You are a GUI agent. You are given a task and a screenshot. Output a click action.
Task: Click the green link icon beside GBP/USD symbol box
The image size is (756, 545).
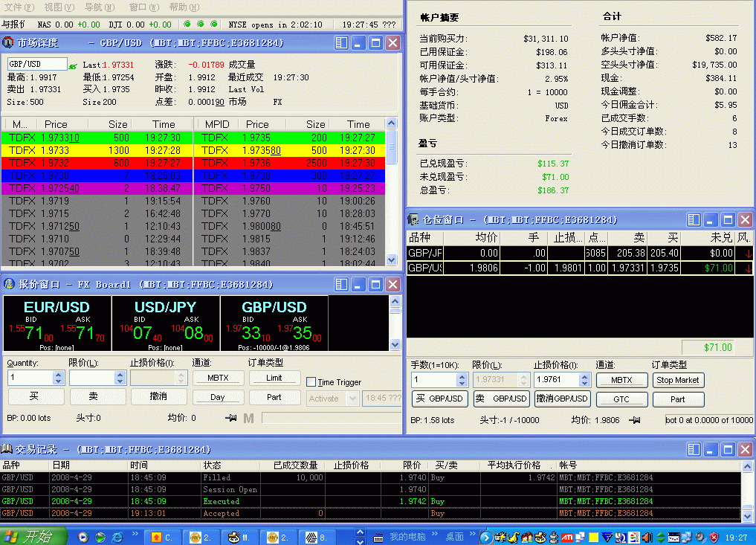point(73,66)
